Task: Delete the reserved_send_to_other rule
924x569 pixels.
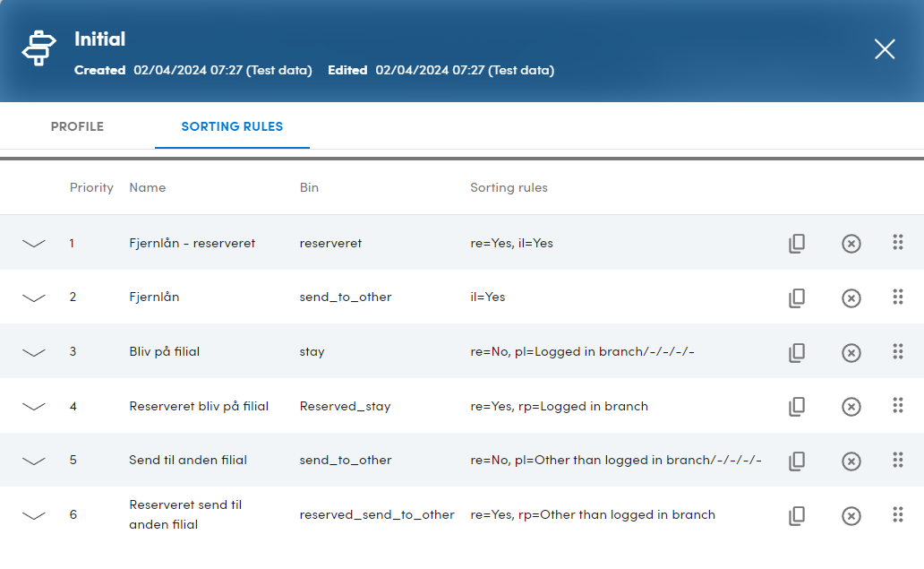Action: [x=851, y=515]
